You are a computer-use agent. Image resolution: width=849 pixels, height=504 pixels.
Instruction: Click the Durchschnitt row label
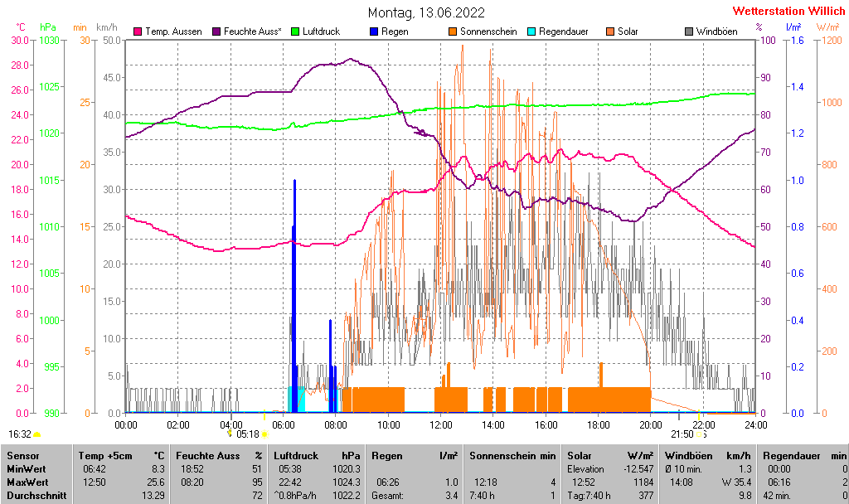coord(32,496)
